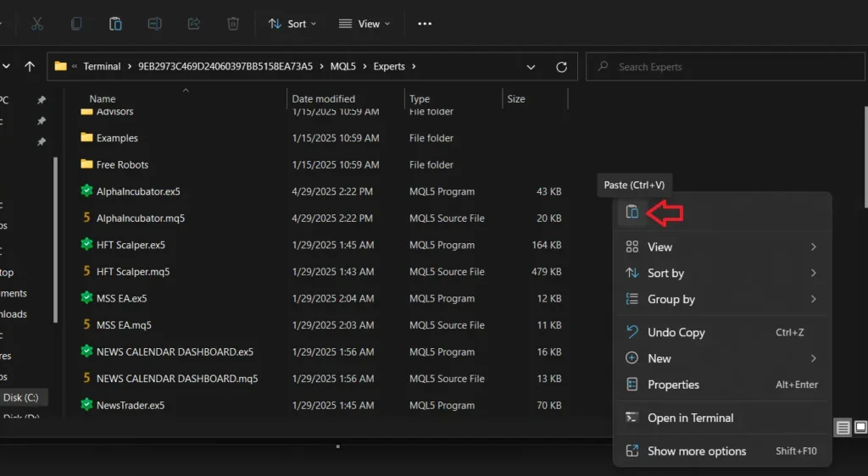Image resolution: width=868 pixels, height=476 pixels.
Task: Expand chevron after Experts breadcrumb
Action: click(x=414, y=66)
